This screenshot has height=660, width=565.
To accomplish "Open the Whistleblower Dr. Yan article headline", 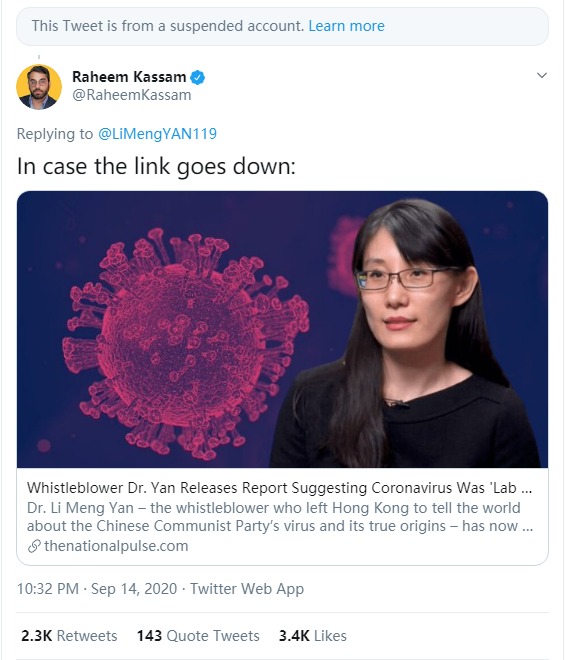I will click(x=280, y=488).
